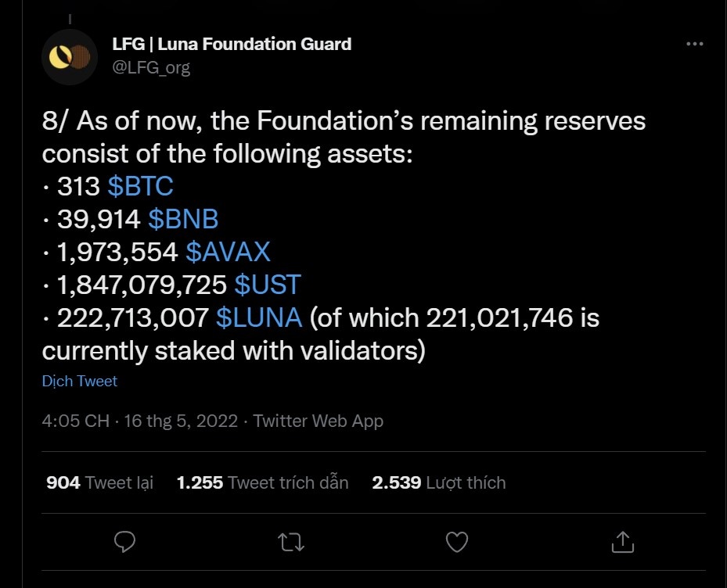Open the $BNB cashtag link

(183, 220)
